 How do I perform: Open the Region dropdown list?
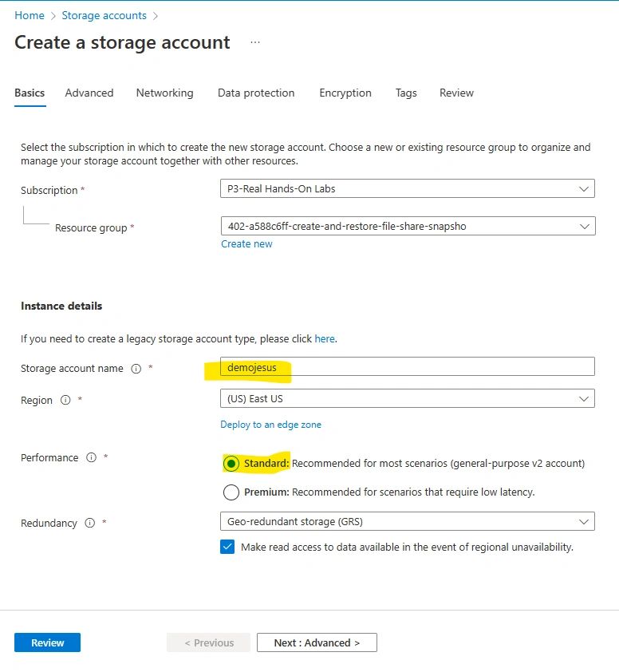(x=407, y=398)
